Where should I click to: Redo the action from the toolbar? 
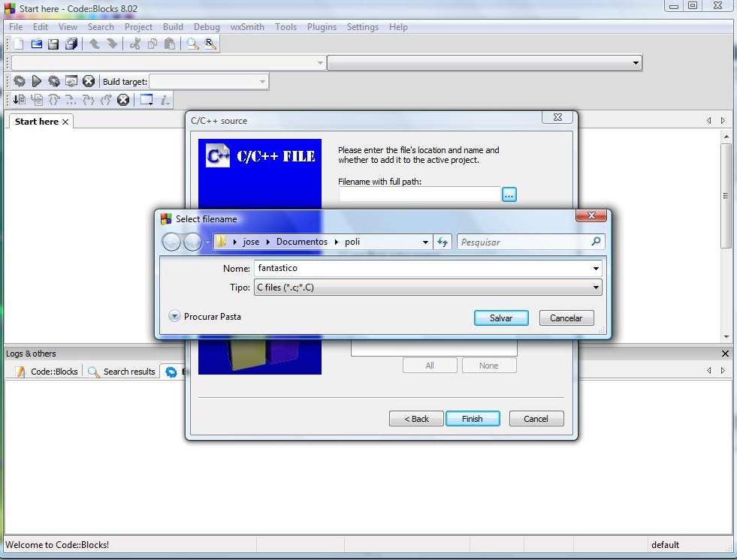click(112, 44)
